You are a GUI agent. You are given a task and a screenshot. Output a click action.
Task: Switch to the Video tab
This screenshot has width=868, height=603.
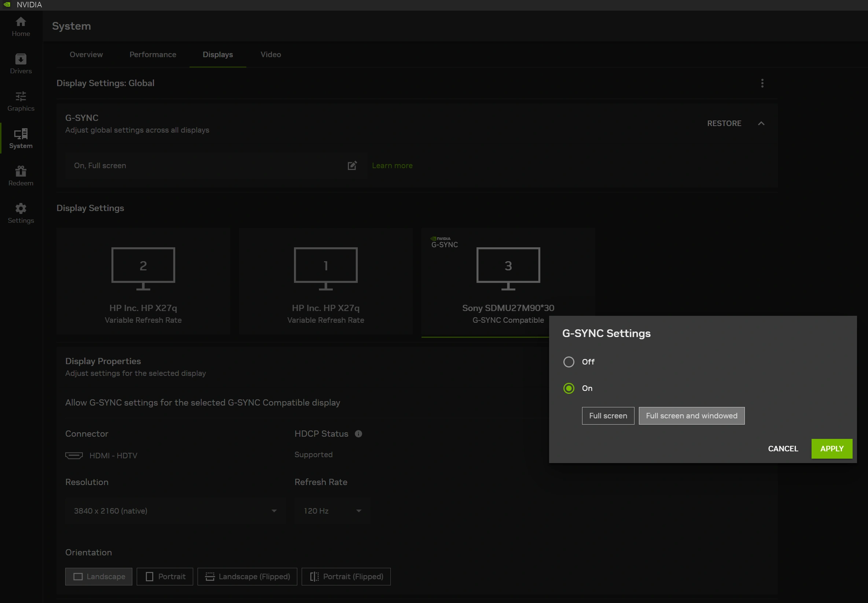[271, 54]
